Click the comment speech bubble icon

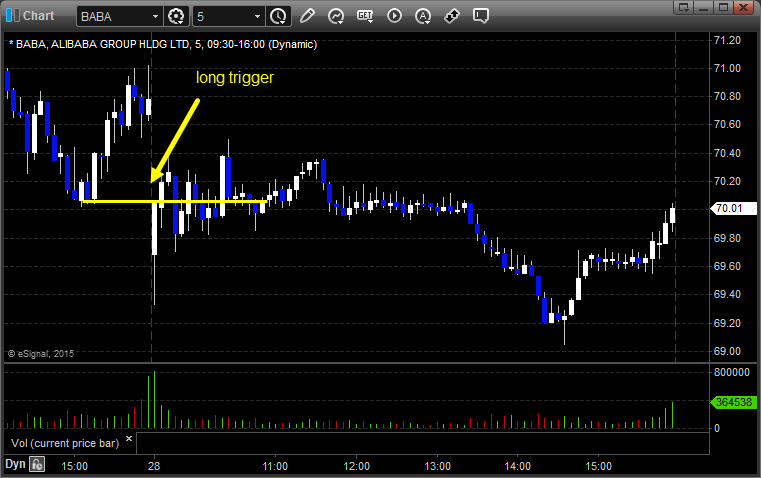480,16
